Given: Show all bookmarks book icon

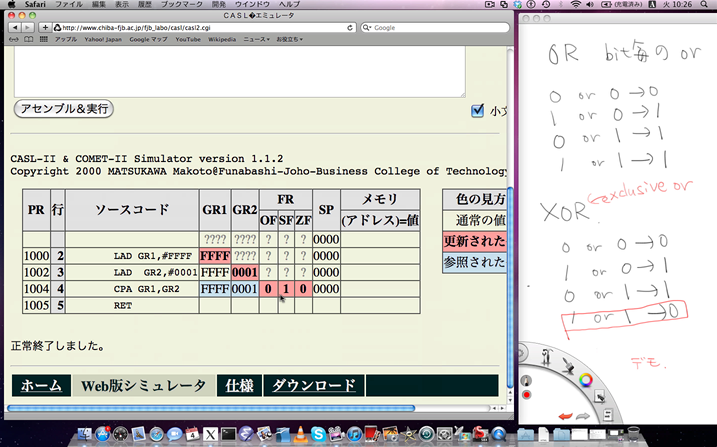Looking at the screenshot, I should click(28, 39).
